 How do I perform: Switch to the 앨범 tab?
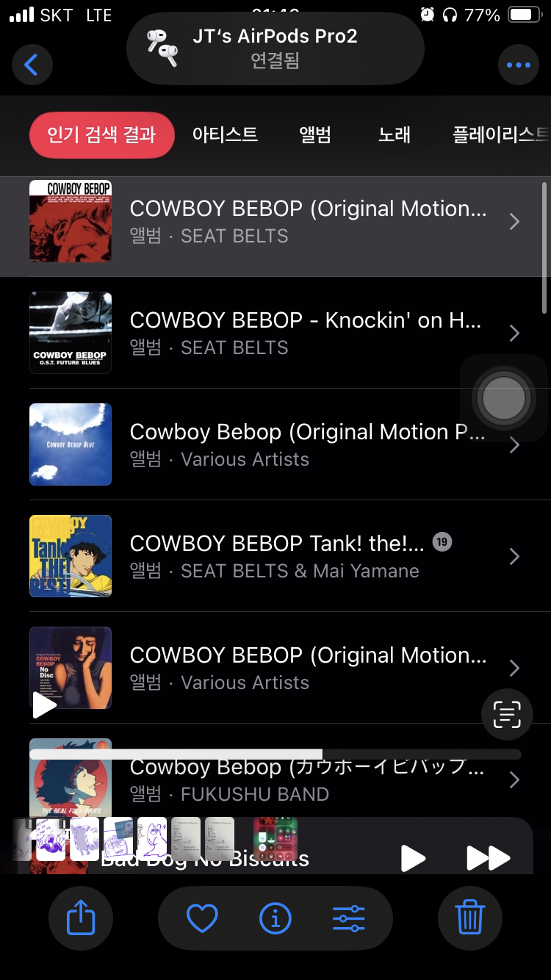(x=315, y=135)
